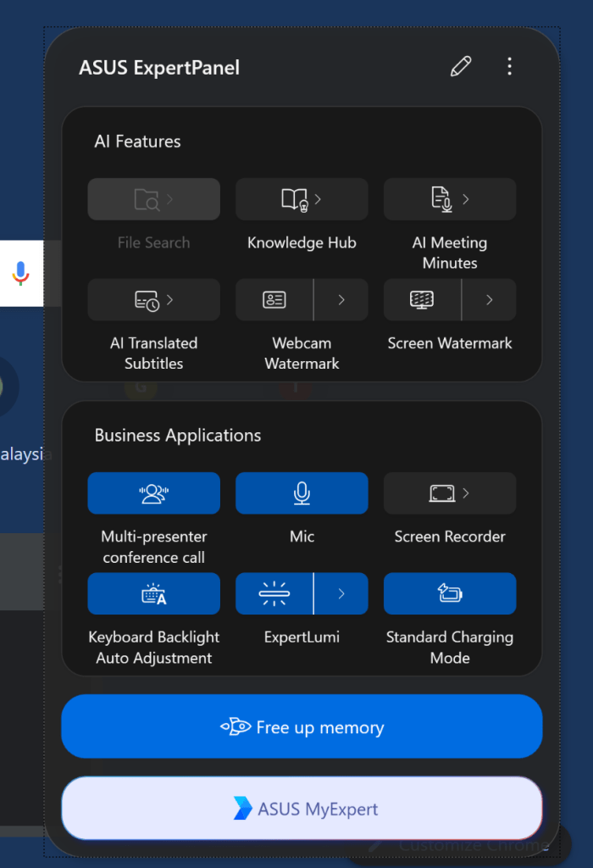Click the ASUS ExpertPanel title text
Image resolution: width=593 pixels, height=868 pixels.
click(x=159, y=68)
